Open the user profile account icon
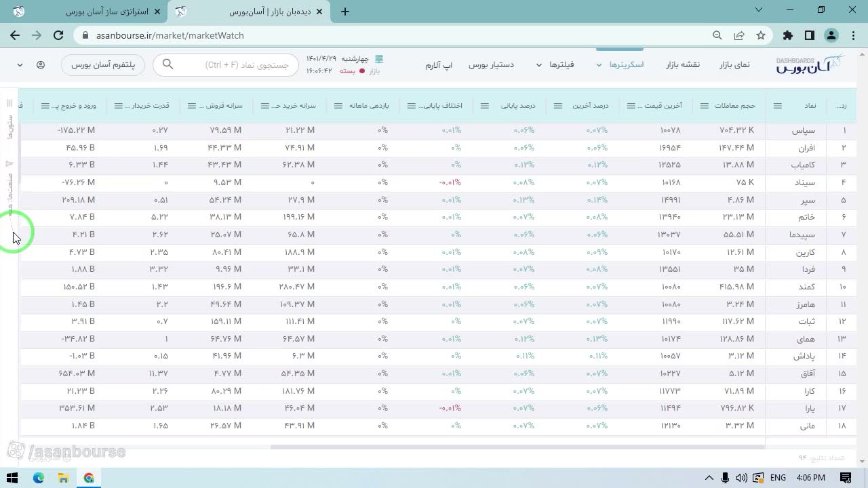The width and height of the screenshot is (868, 488). tap(41, 65)
